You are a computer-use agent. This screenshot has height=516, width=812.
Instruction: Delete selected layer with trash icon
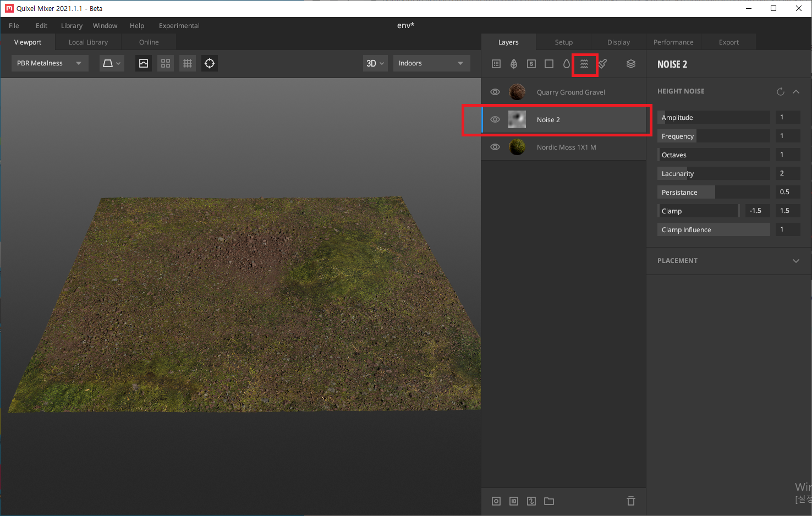[631, 501]
